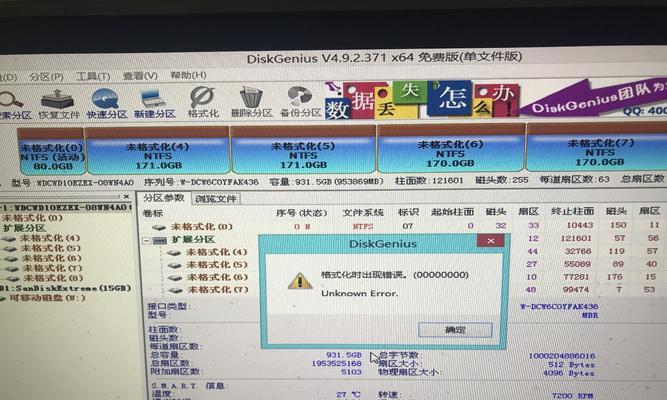The image size is (667, 400).
Task: Select the 格式化 format toolbar icon
Action: [x=202, y=102]
